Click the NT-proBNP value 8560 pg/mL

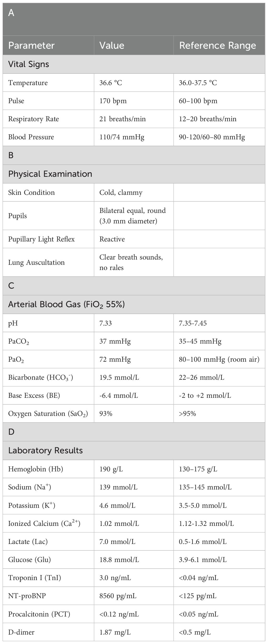click(x=118, y=596)
